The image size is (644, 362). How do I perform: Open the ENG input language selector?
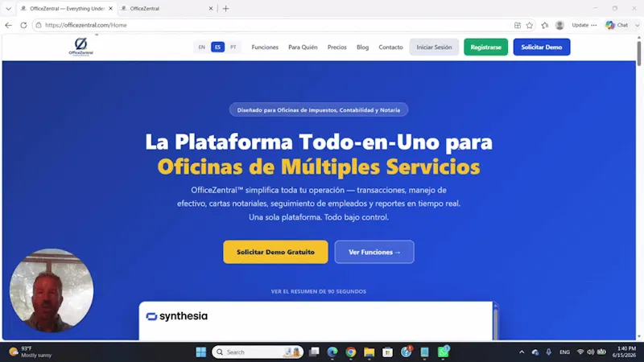tap(565, 352)
